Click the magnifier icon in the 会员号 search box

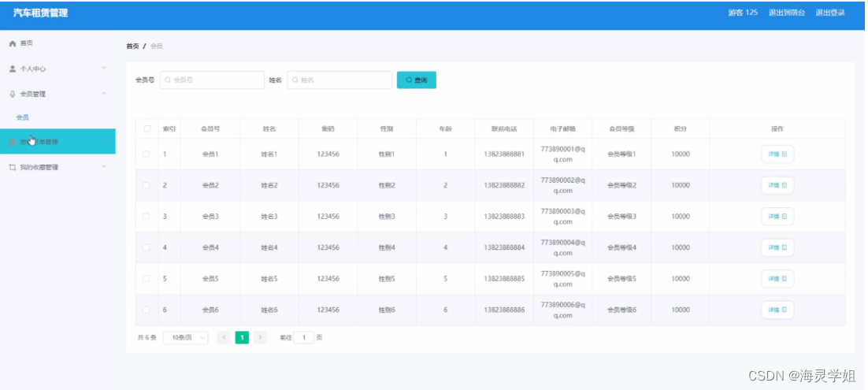(169, 80)
